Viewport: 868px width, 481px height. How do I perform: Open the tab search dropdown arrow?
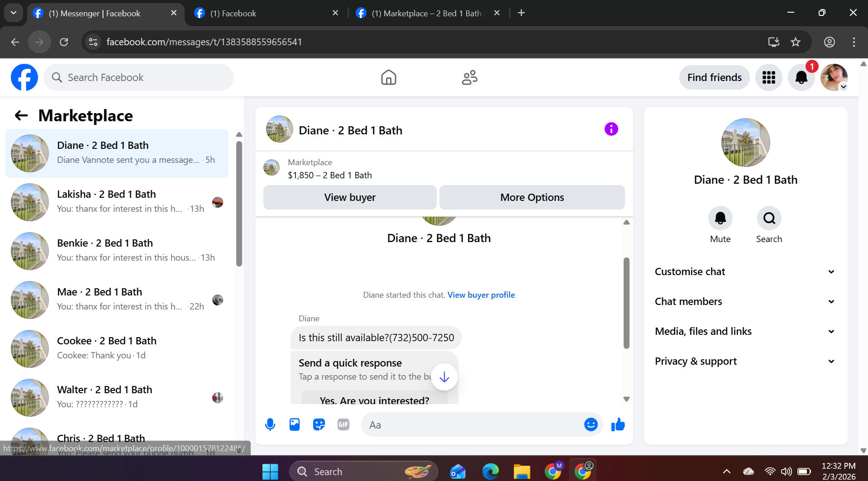pos(14,13)
